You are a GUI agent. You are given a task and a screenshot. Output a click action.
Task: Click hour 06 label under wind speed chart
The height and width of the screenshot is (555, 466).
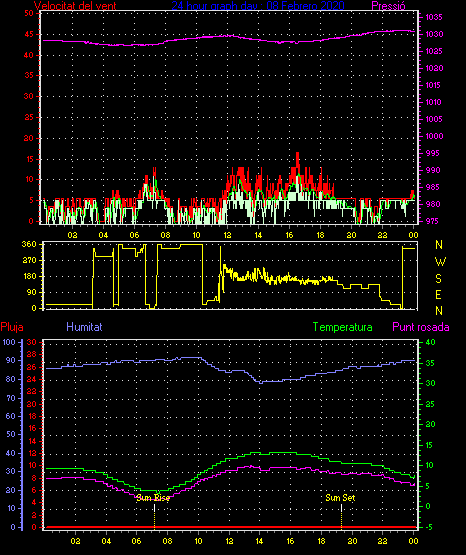(134, 235)
